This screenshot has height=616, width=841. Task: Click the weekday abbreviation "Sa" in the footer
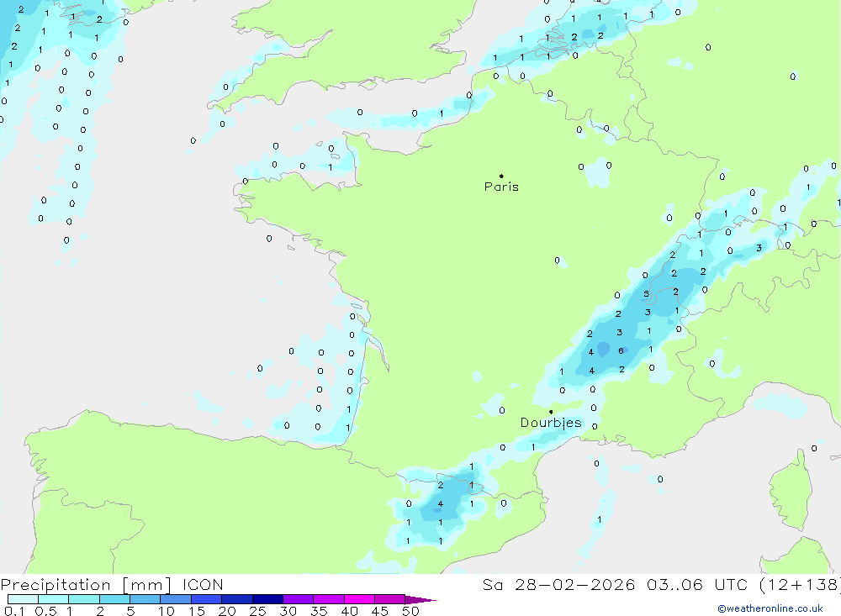click(492, 585)
